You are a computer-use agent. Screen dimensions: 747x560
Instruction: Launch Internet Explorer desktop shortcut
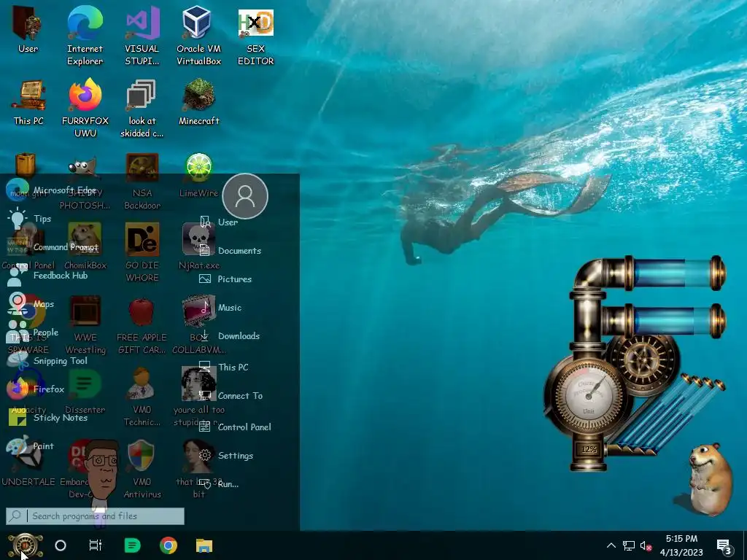tap(85, 36)
